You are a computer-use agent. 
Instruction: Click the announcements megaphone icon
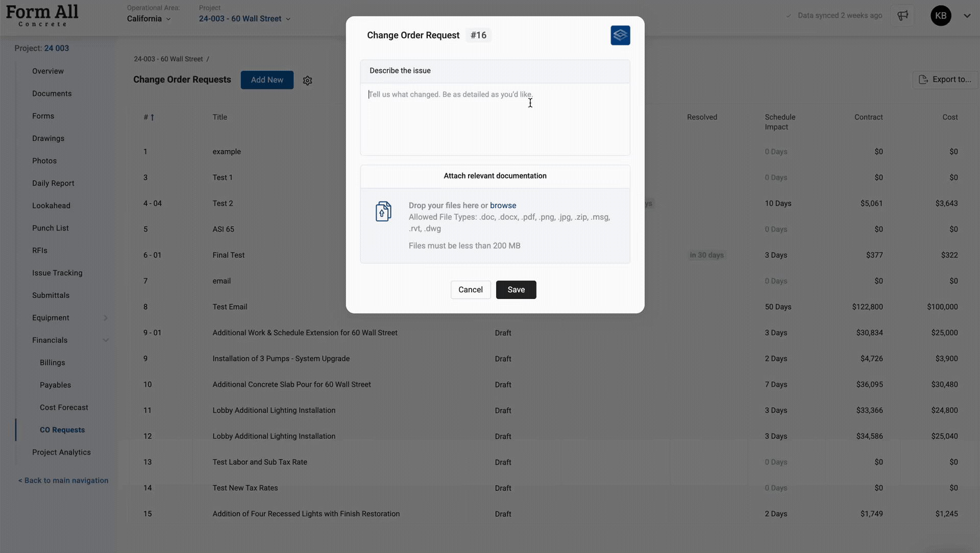[902, 15]
